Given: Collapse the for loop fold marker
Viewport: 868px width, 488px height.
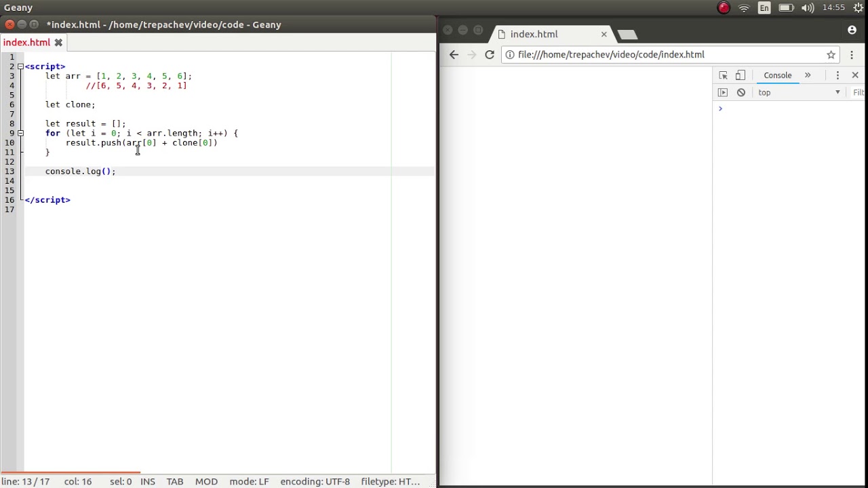Looking at the screenshot, I should [x=20, y=133].
